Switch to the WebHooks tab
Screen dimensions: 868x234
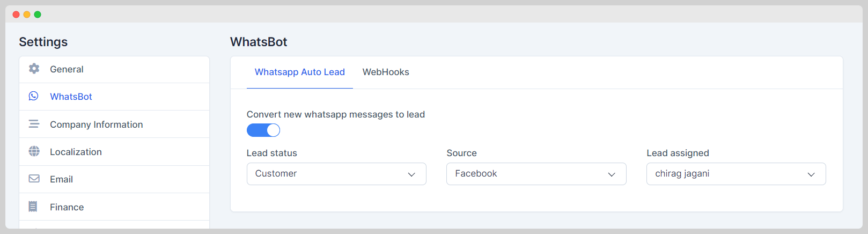pos(386,72)
